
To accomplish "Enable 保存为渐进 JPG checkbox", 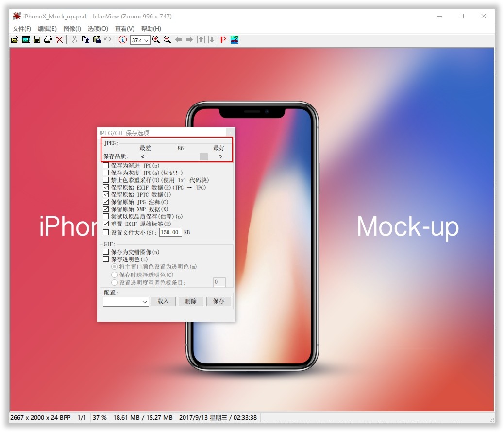I will [105, 165].
